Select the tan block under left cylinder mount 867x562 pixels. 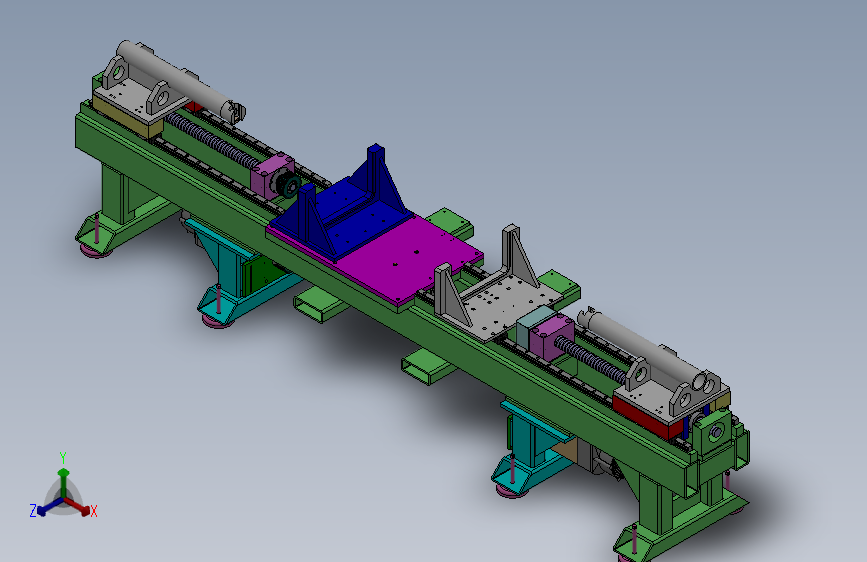click(126, 116)
